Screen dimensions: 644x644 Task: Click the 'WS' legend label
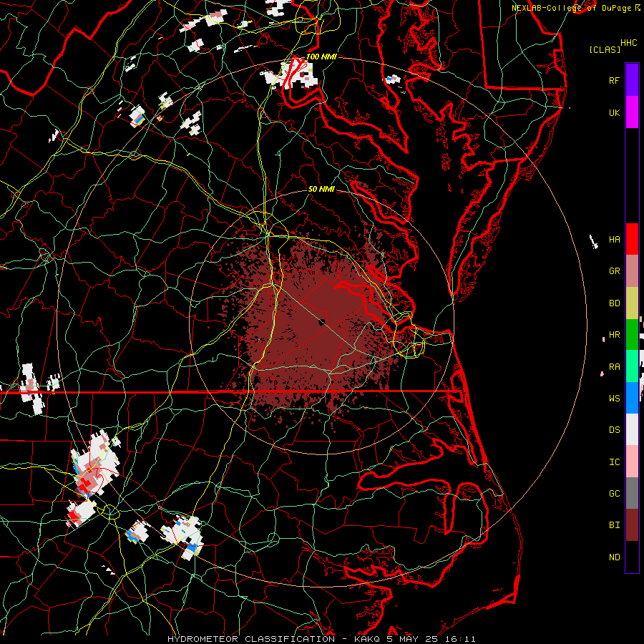click(614, 398)
